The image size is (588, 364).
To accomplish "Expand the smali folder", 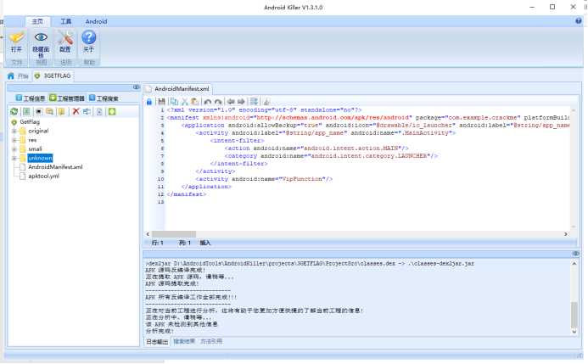I will coord(14,148).
